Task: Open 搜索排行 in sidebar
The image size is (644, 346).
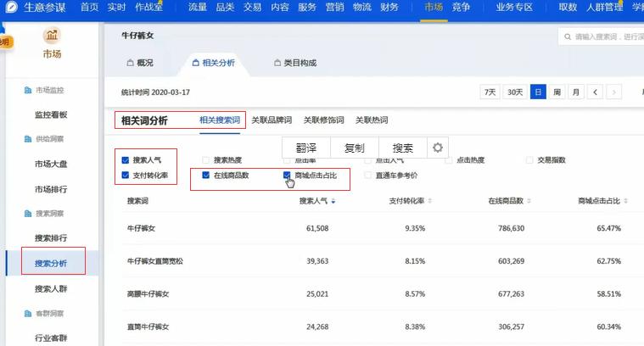Action: coord(51,238)
